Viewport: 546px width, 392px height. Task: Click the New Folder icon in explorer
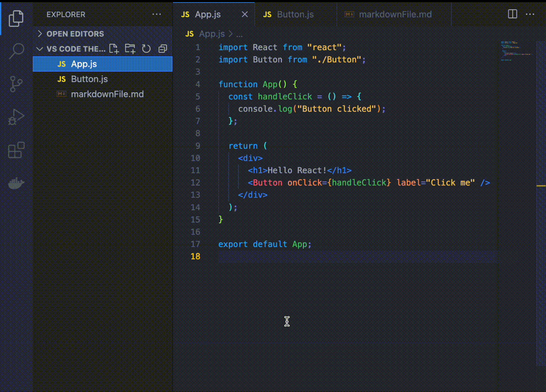point(130,49)
